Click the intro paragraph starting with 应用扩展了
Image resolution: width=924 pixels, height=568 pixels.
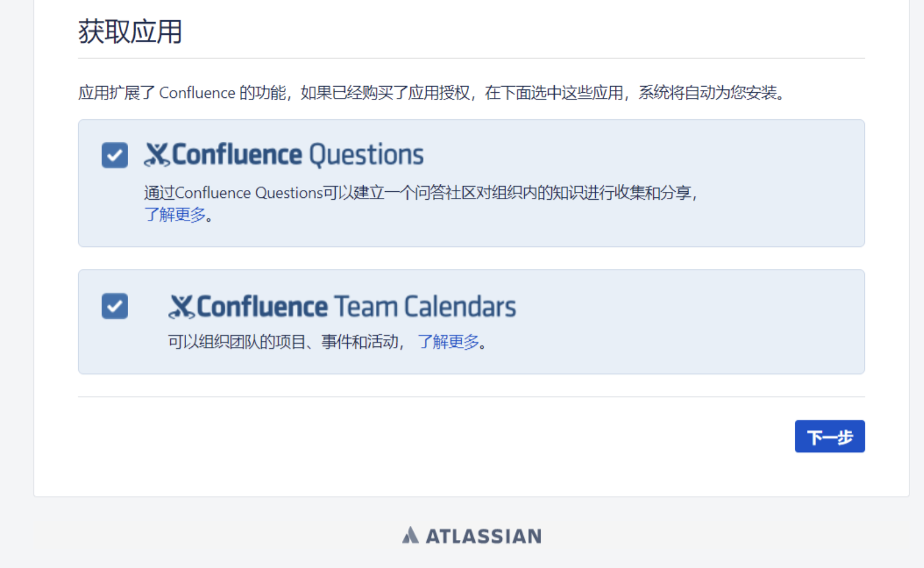coord(431,93)
